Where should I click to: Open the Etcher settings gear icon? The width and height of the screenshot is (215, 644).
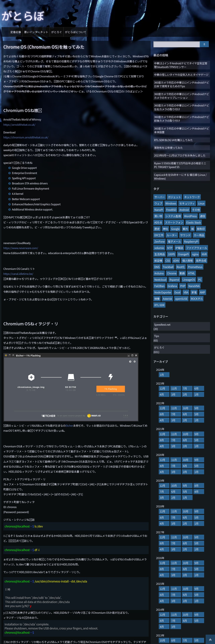[x=135, y=361]
